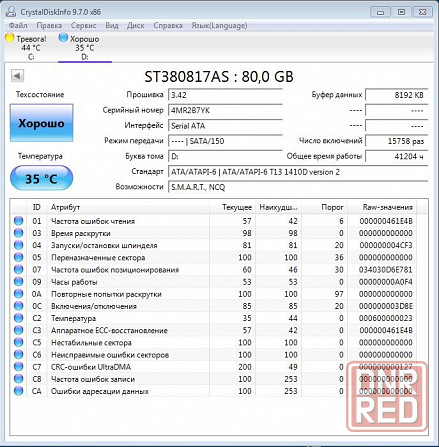
Task: Click the serial number field 4MR2B7YK
Action: (225, 110)
